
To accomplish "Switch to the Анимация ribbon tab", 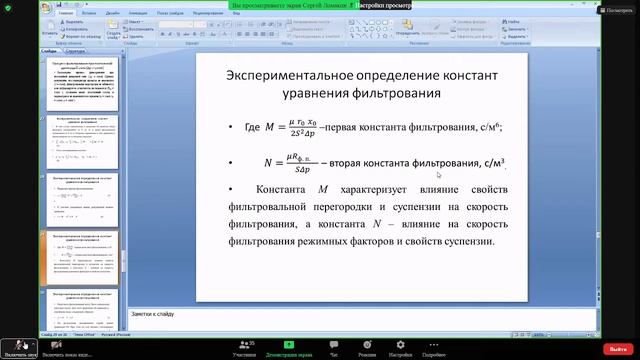I will [138, 13].
